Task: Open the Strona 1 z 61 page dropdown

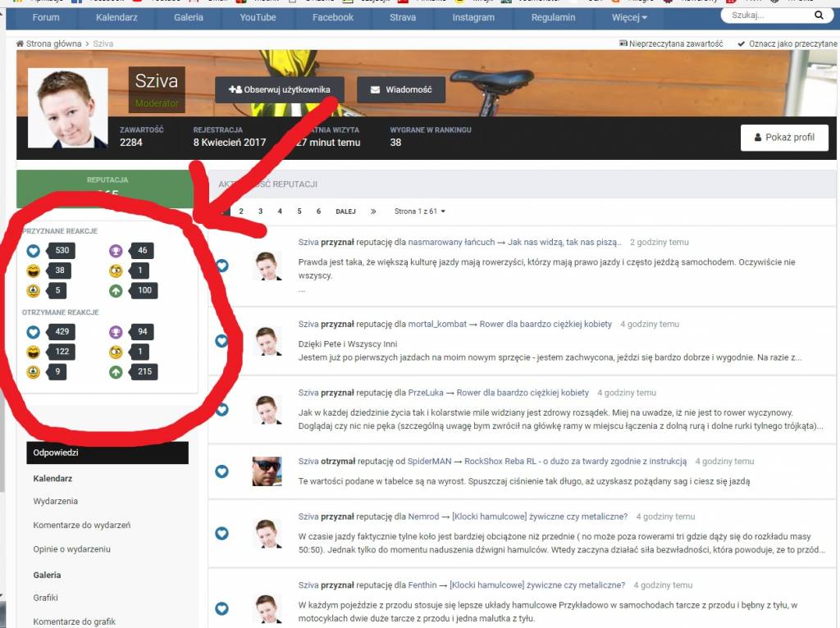Action: pos(419,212)
